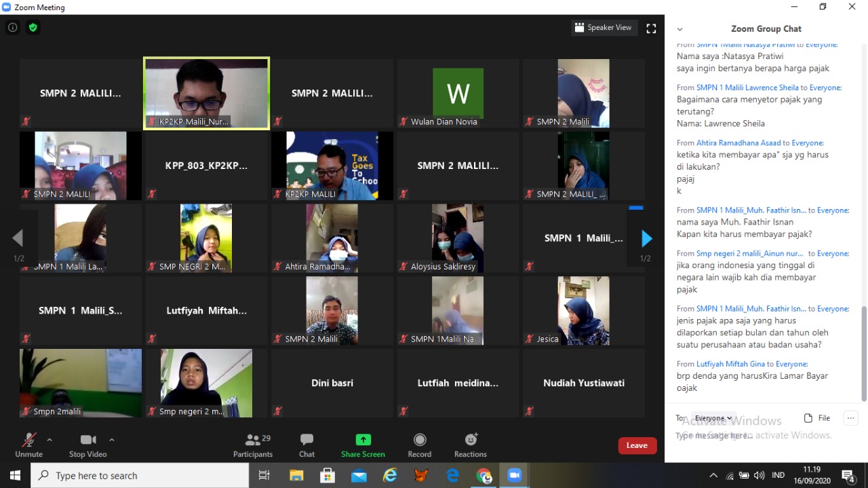Image resolution: width=868 pixels, height=488 pixels.
Task: Stop the video camera
Action: click(x=87, y=445)
